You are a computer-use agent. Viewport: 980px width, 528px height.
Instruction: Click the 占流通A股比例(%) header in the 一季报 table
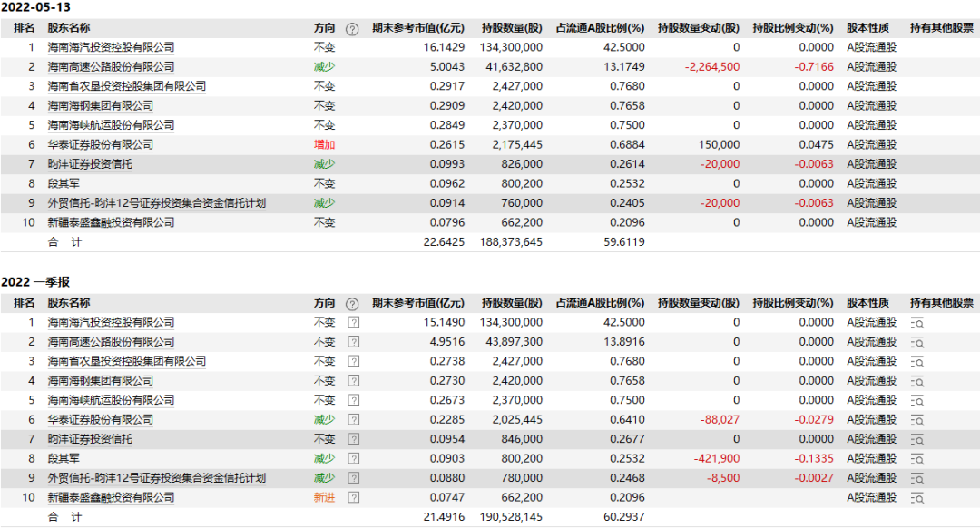tap(600, 303)
